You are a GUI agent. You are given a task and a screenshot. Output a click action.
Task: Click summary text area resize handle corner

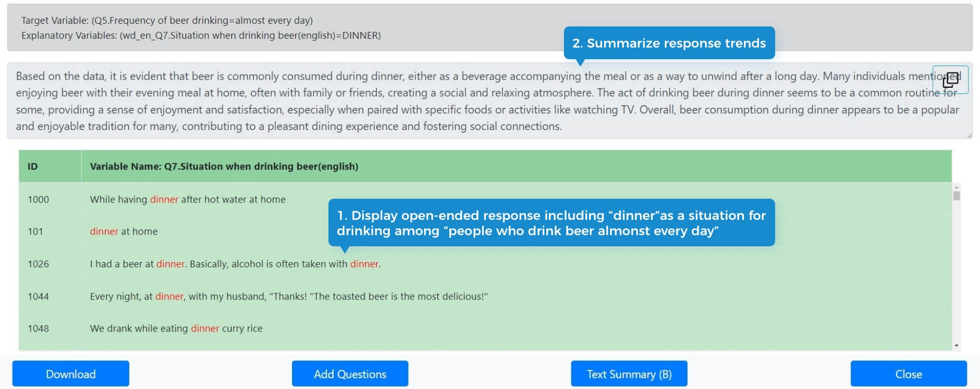(969, 135)
